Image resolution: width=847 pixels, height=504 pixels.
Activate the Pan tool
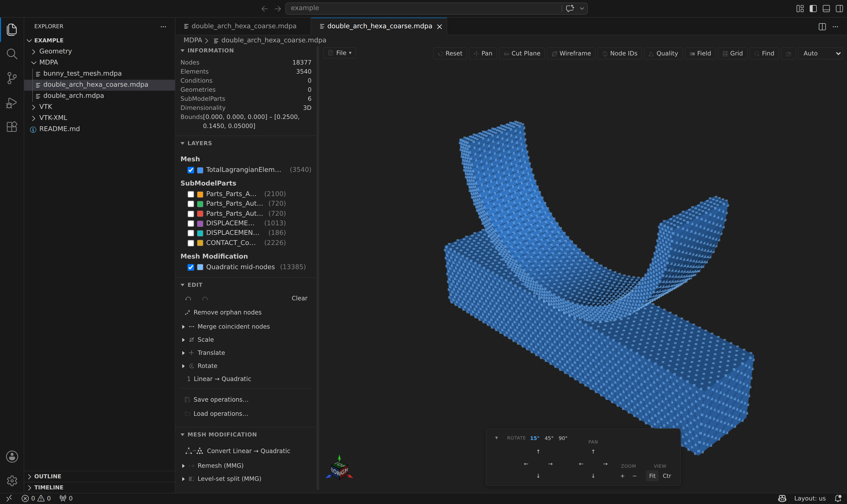483,53
